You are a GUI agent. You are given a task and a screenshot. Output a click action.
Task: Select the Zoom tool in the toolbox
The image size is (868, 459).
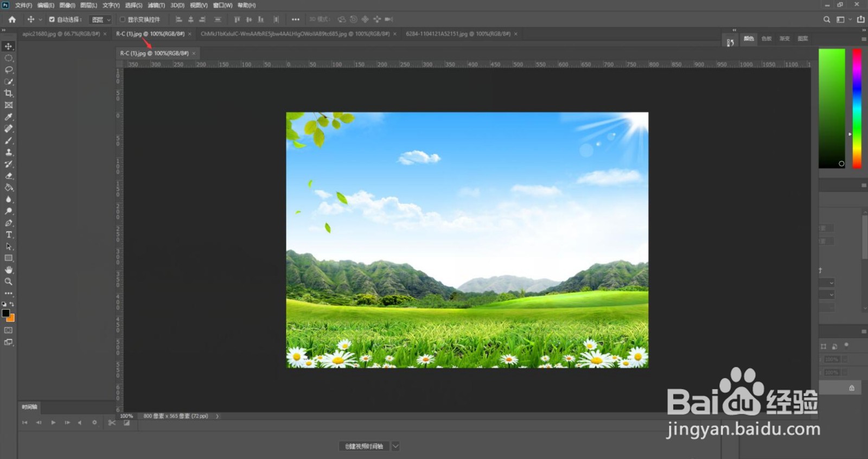[x=9, y=282]
